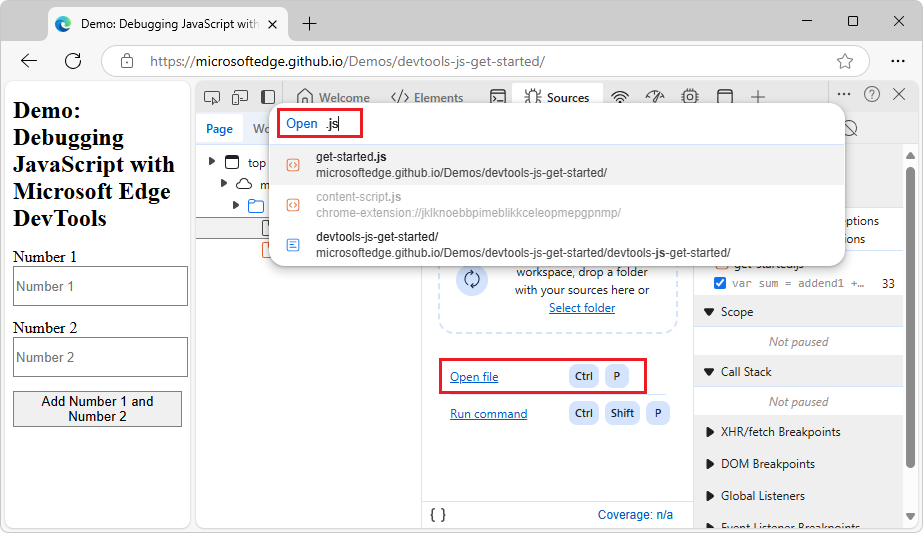
Task: Click the Inspect element tool icon
Action: tap(212, 97)
